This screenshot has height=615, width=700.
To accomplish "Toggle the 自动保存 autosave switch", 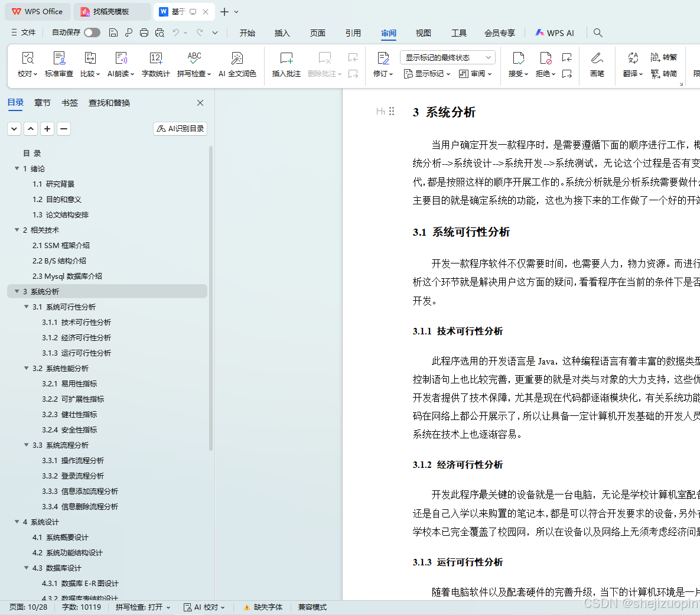I will [92, 32].
